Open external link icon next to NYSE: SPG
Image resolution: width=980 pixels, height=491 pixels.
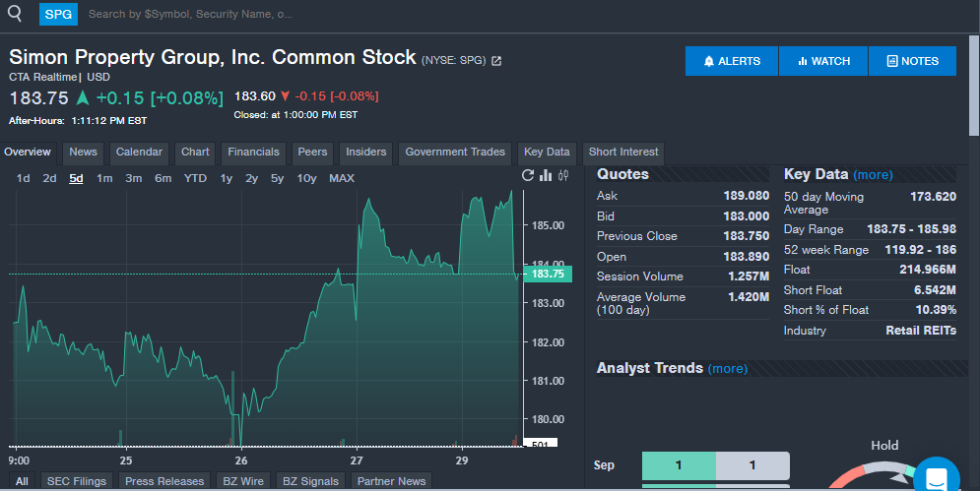pyautogui.click(x=496, y=61)
